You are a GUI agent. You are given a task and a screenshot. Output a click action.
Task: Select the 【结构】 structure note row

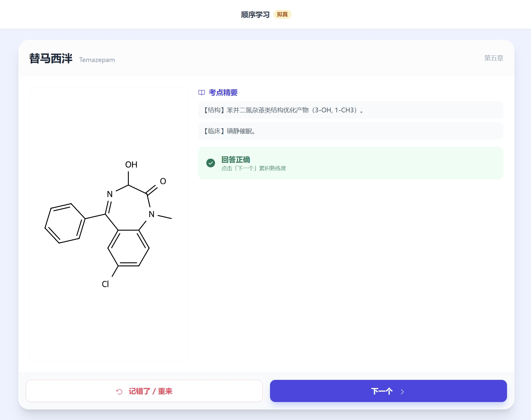pyautogui.click(x=350, y=110)
